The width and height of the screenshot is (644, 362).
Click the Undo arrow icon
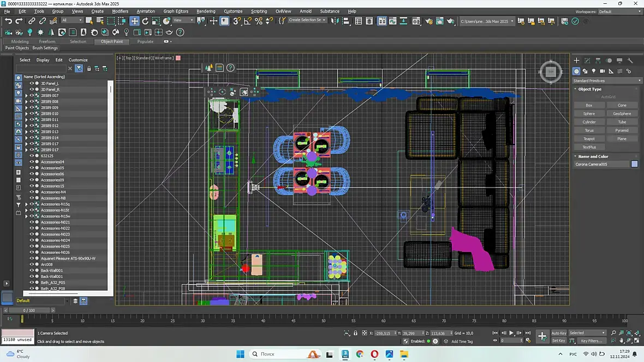[8, 21]
